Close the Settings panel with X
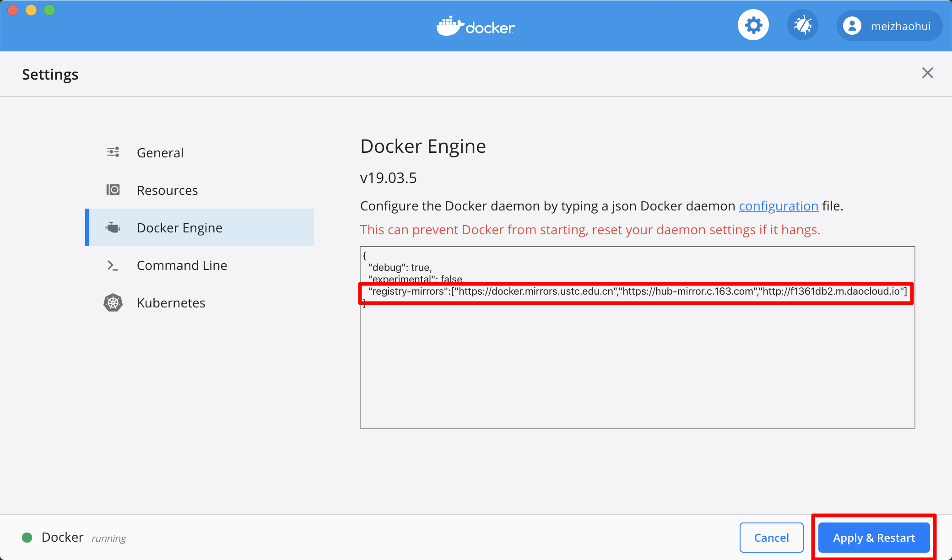Image resolution: width=952 pixels, height=560 pixels. pyautogui.click(x=927, y=73)
